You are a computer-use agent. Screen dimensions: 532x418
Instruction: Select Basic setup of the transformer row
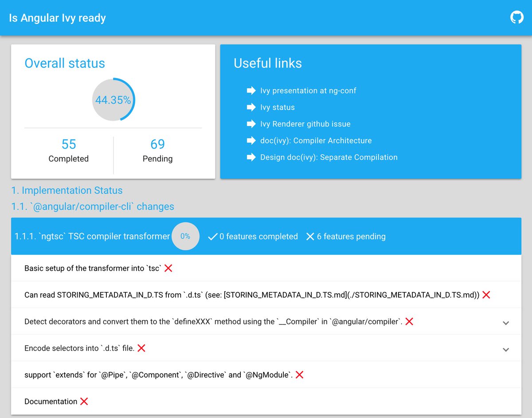[266, 268]
